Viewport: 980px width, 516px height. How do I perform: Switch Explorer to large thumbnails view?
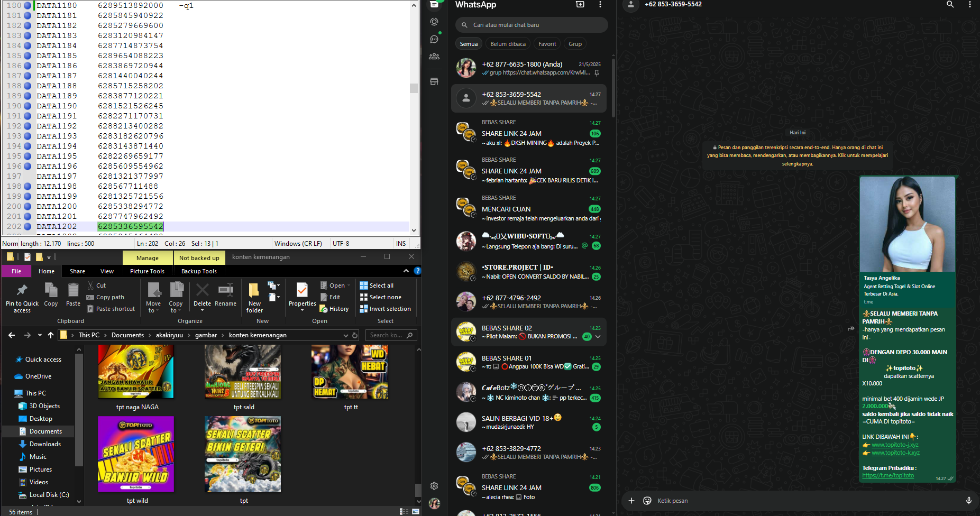pyautogui.click(x=416, y=512)
